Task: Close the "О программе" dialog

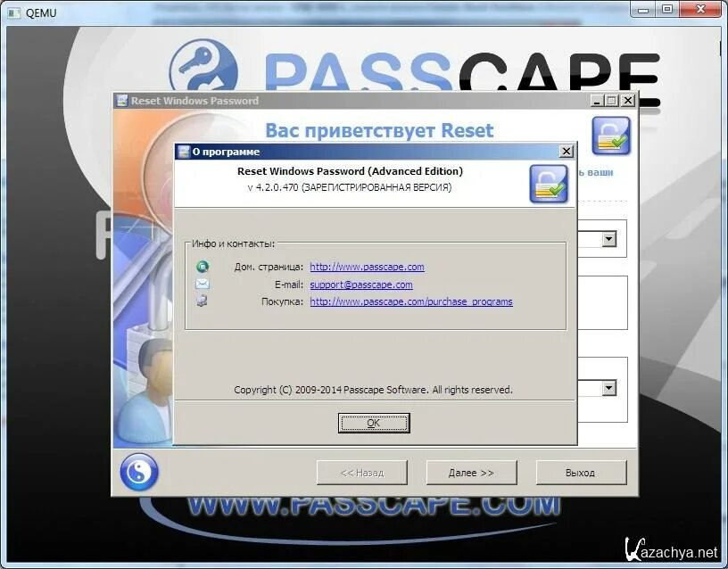Action: tap(566, 152)
